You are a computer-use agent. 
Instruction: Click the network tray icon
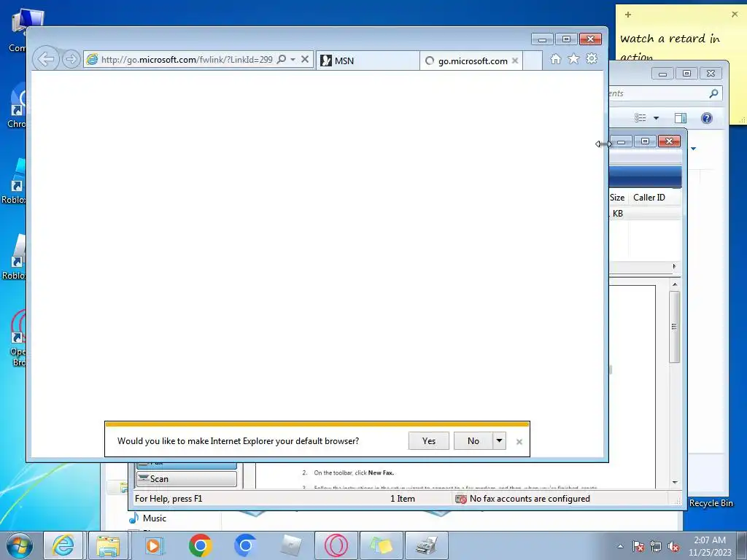[x=656, y=546]
